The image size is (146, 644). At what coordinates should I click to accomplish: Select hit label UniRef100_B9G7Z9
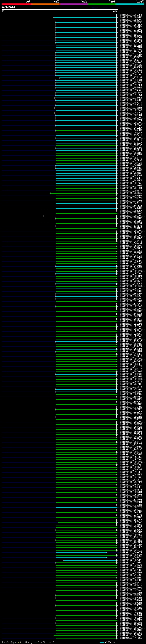tap(131, 35)
